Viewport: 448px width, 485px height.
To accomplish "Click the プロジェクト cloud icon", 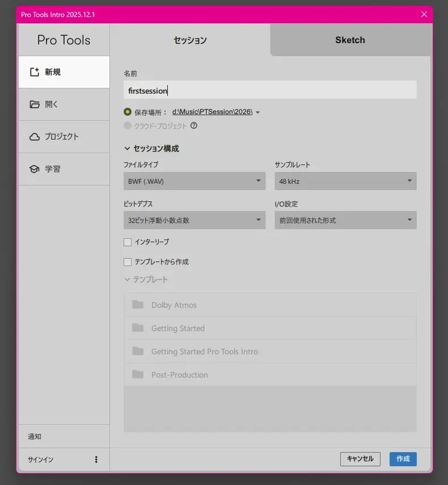I will (x=35, y=137).
